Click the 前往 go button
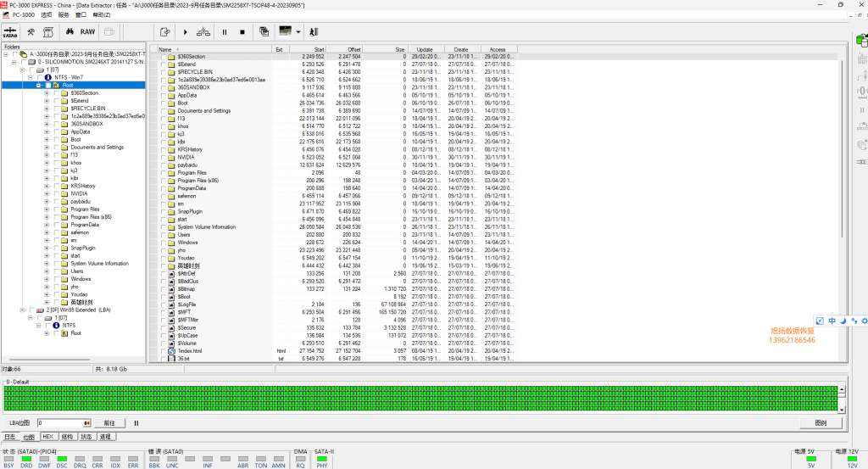This screenshot has width=868, height=469. 109,423
